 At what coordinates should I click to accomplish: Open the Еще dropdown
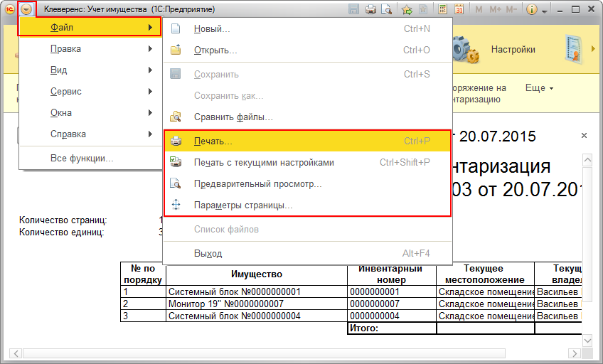[539, 88]
